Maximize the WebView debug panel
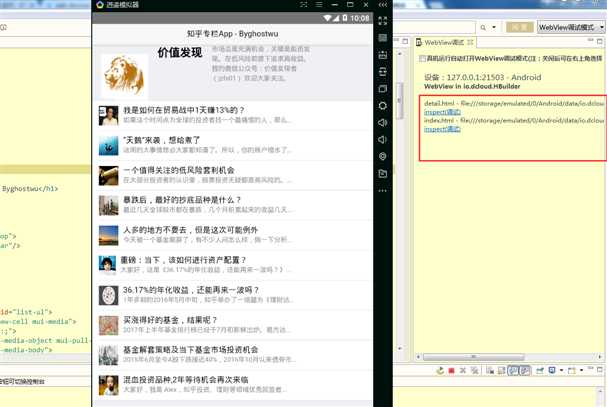 pyautogui.click(x=600, y=41)
